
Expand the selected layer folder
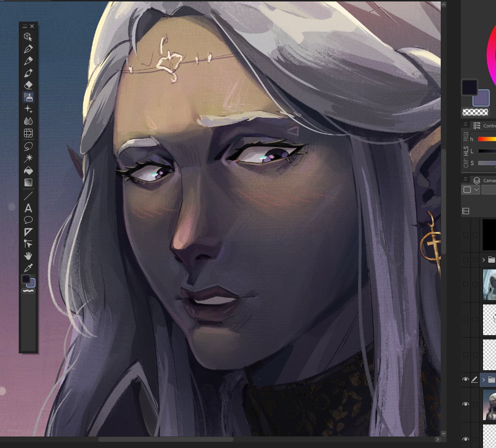pyautogui.click(x=484, y=380)
